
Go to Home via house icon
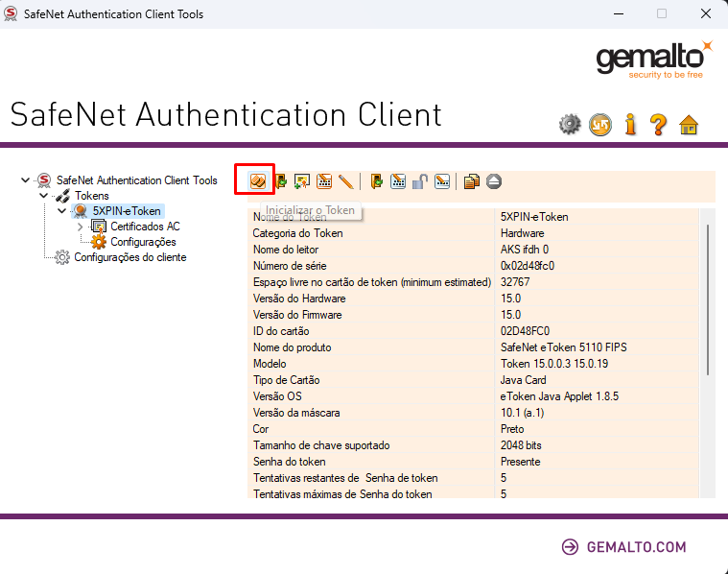(x=688, y=124)
